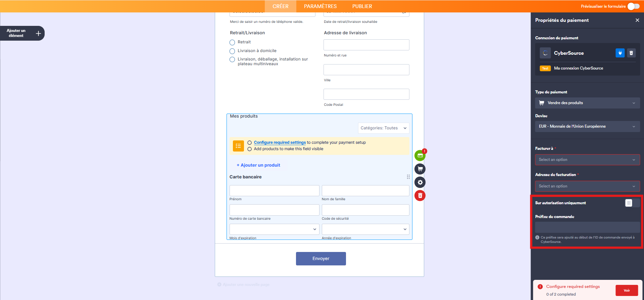
Task: Switch to CRÉER tab
Action: pos(281,6)
